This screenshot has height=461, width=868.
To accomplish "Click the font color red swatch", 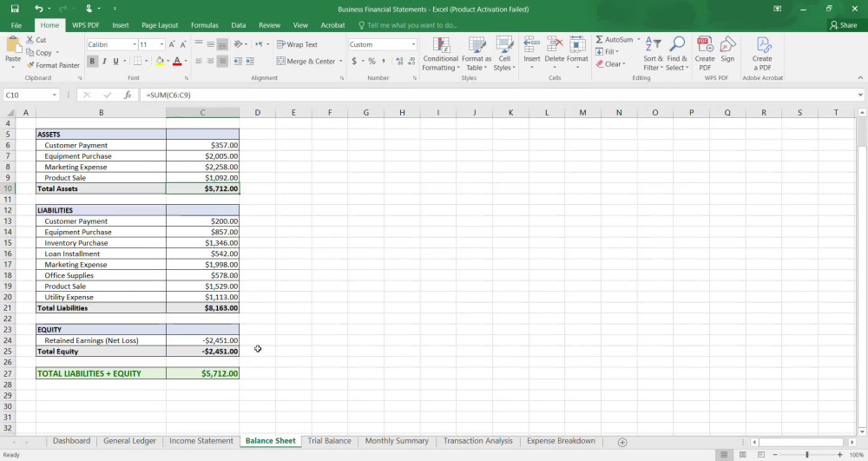I will (177, 61).
